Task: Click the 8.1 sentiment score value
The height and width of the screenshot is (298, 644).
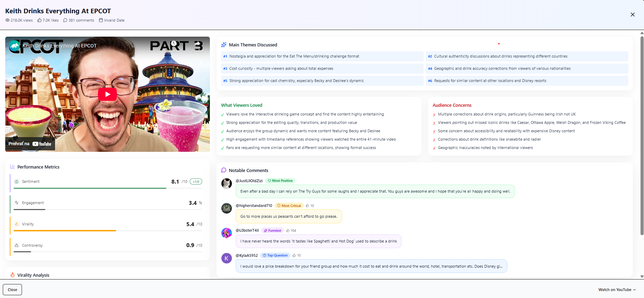Action: [175, 181]
